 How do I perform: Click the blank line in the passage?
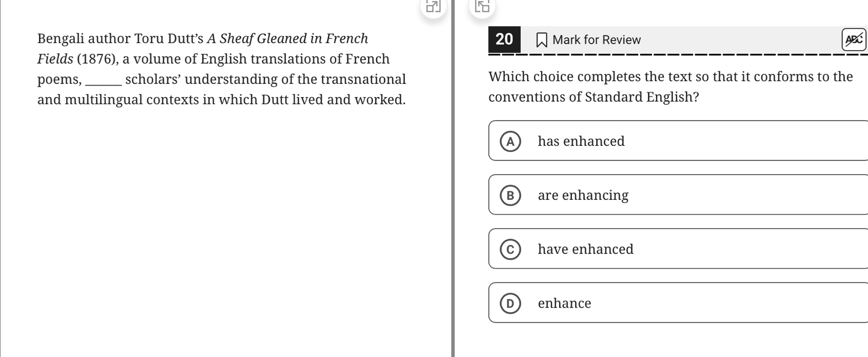pyautogui.click(x=104, y=80)
